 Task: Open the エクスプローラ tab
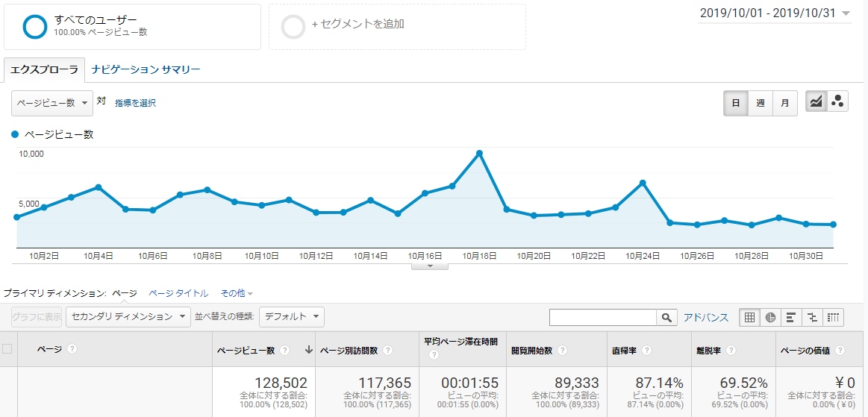click(44, 69)
